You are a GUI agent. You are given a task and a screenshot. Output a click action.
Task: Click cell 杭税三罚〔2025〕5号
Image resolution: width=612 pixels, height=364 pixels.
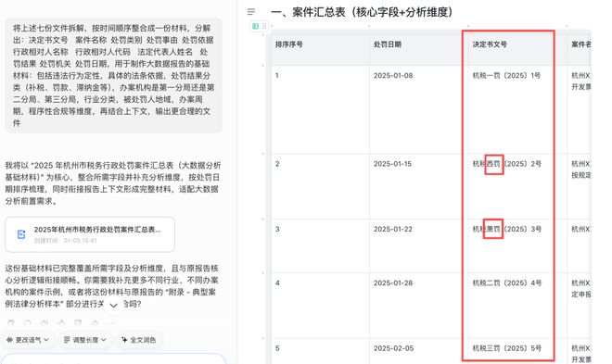point(507,348)
